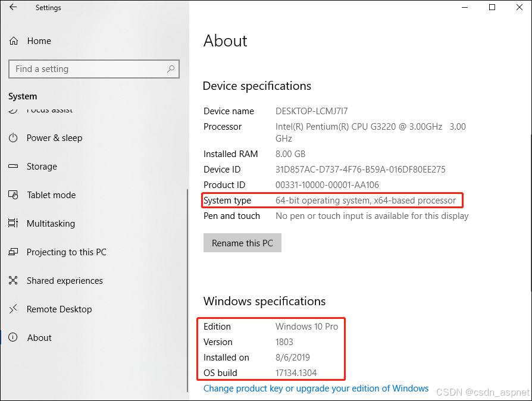Click No pen or touch input text
Image resolution: width=532 pixels, height=401 pixels.
tap(372, 216)
